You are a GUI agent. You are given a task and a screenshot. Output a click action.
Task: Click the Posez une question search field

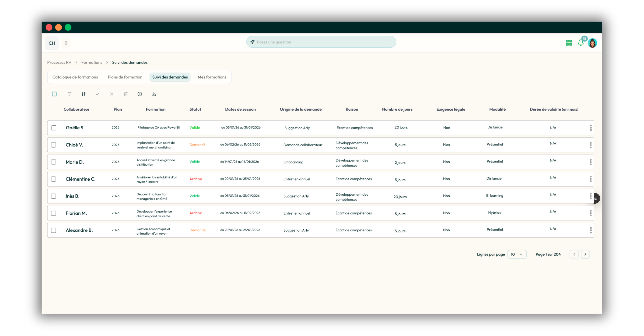321,42
